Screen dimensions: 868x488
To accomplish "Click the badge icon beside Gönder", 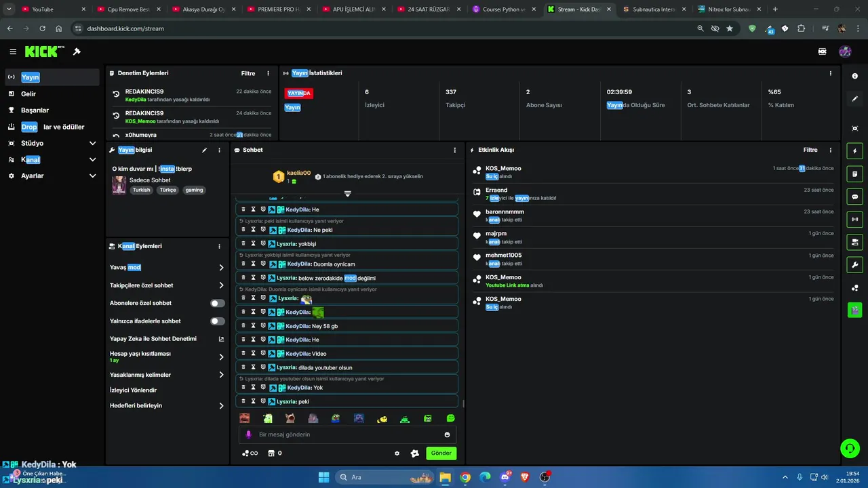I will (x=415, y=453).
